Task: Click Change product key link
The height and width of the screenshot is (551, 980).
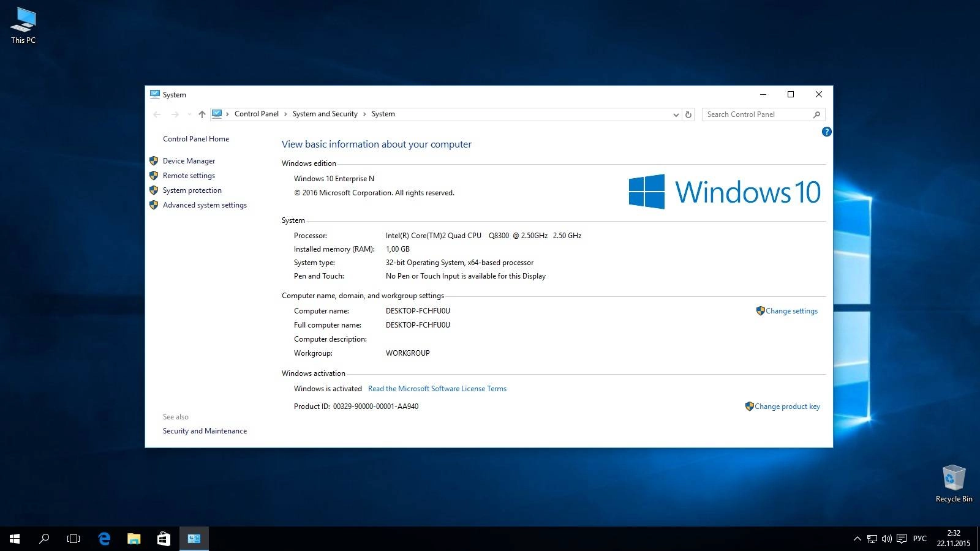Action: (787, 407)
